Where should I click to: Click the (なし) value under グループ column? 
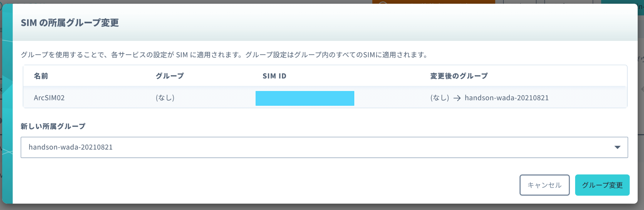pos(165,98)
